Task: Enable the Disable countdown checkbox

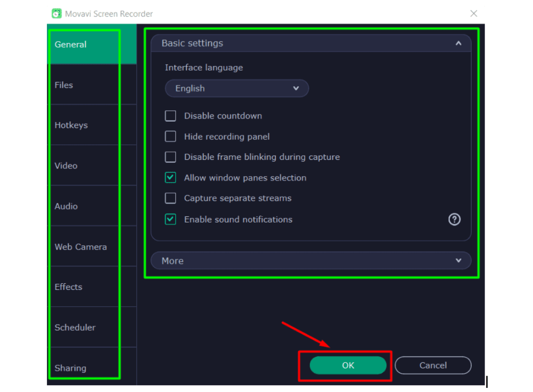Action: point(171,116)
